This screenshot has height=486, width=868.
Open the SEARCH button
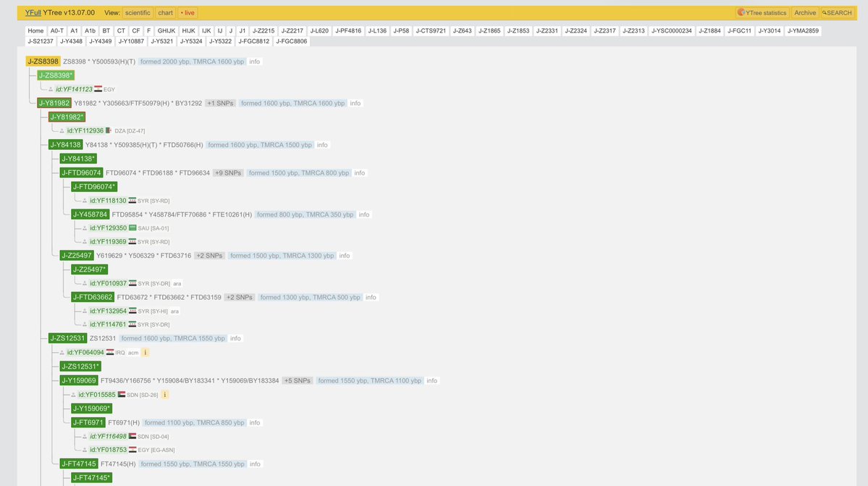pos(837,13)
